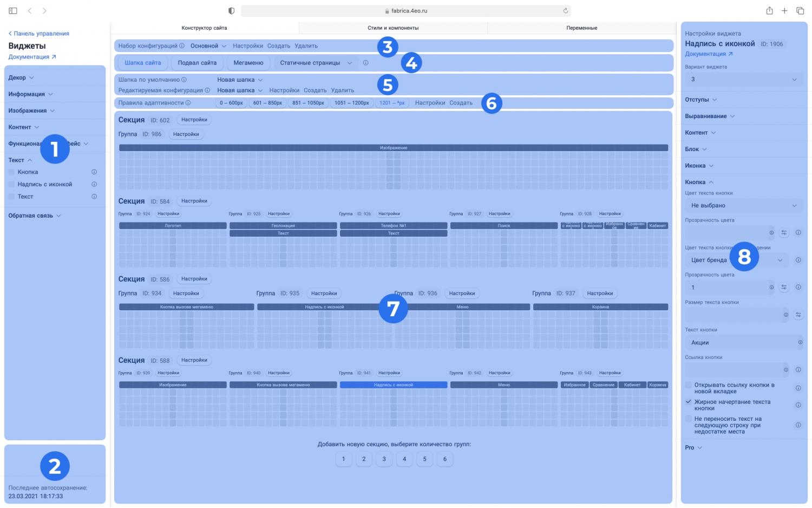Viewport: 812px width, 508px height.
Task: Add a new section with 3 groups
Action: click(x=384, y=459)
